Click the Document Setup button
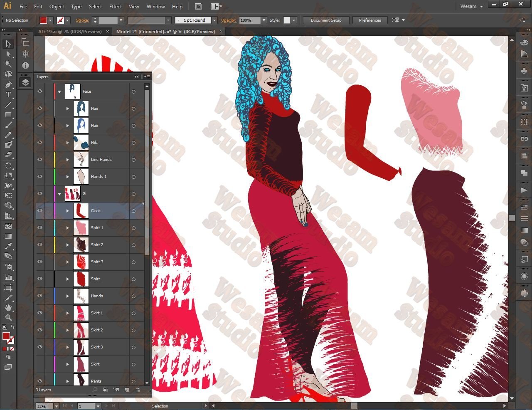Screen dimensions: 532x410 coord(326,20)
